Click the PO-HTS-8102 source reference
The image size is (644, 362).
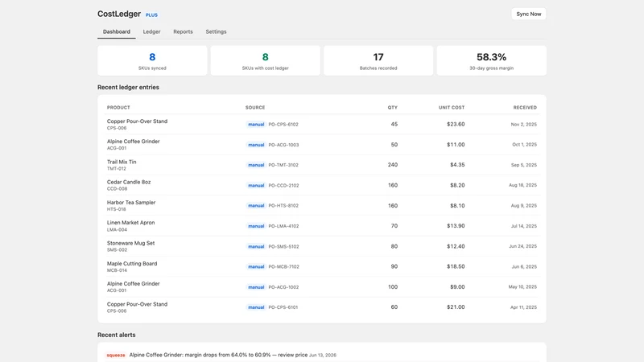point(283,206)
